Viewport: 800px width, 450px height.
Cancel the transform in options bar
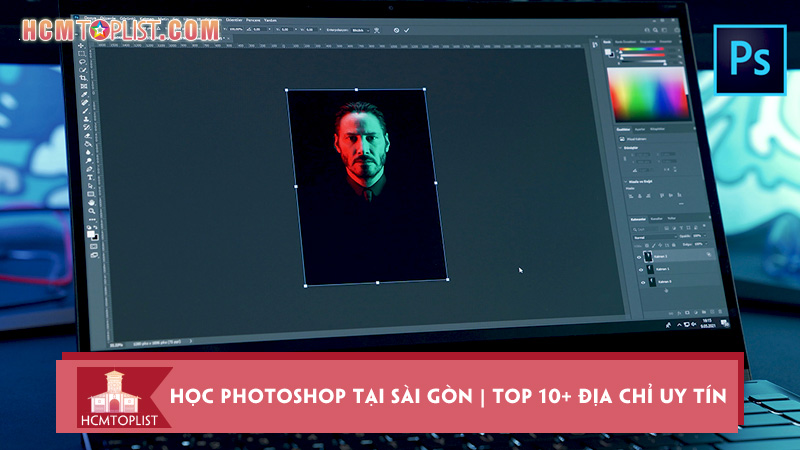point(396,30)
